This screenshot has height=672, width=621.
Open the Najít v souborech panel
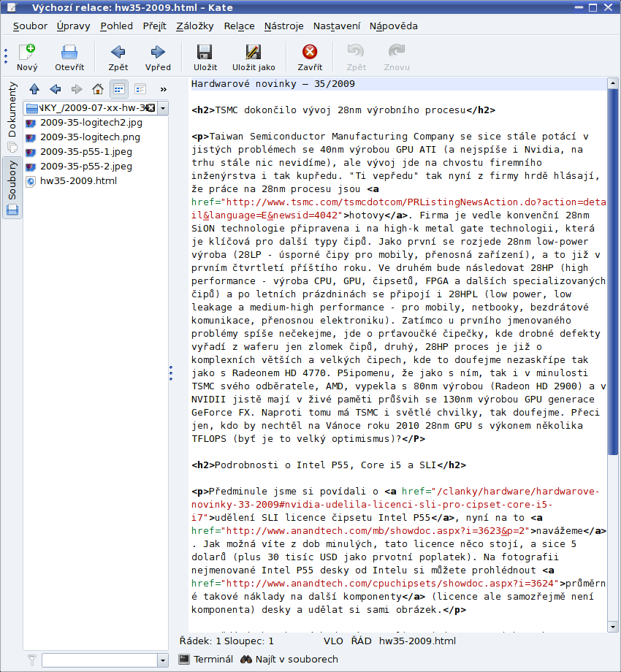coord(289,659)
